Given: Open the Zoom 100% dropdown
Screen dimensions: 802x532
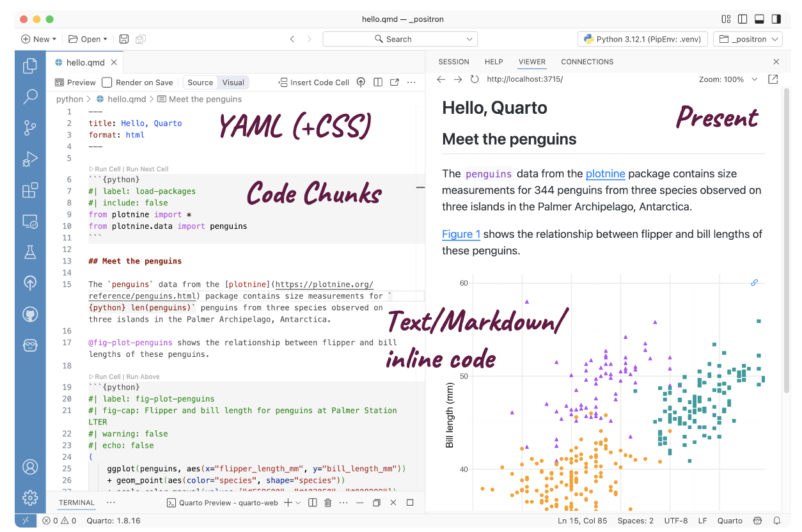Looking at the screenshot, I should 728,79.
